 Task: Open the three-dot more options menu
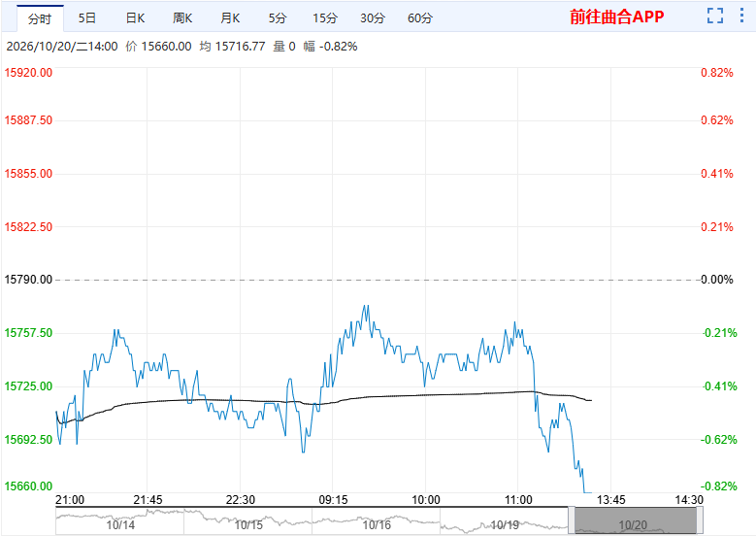pos(741,16)
